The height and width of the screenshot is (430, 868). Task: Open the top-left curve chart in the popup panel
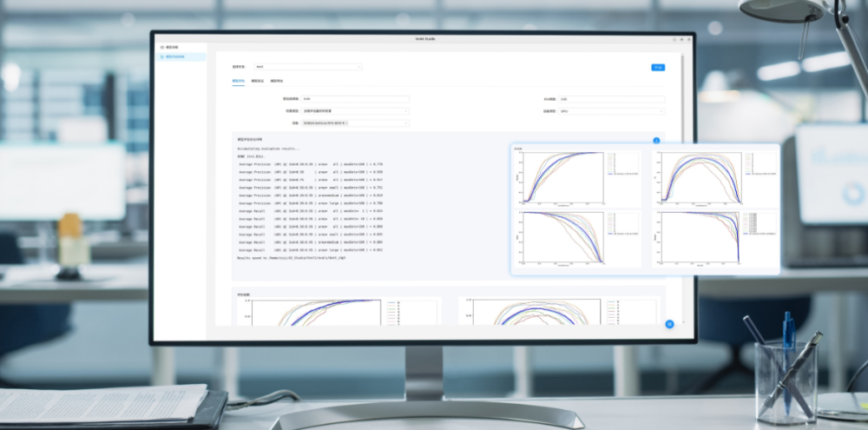(x=577, y=177)
